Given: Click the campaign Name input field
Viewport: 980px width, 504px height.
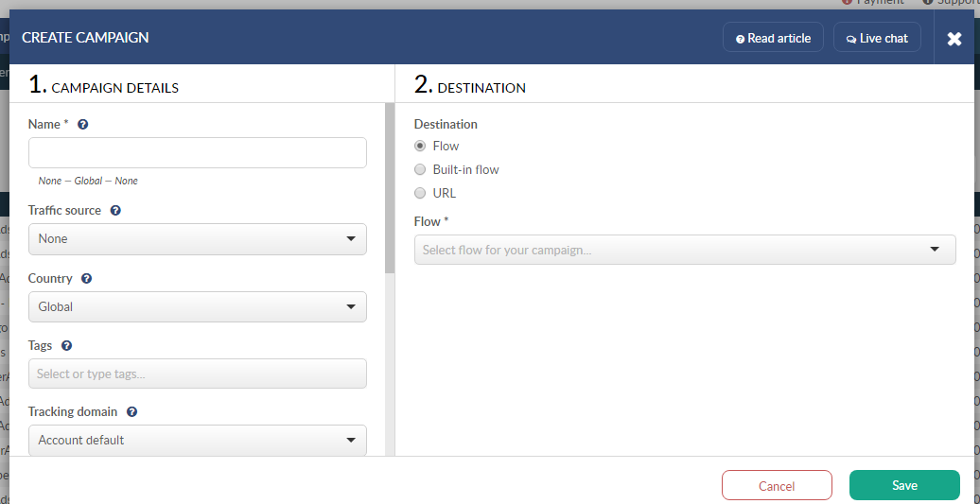Looking at the screenshot, I should tap(198, 153).
